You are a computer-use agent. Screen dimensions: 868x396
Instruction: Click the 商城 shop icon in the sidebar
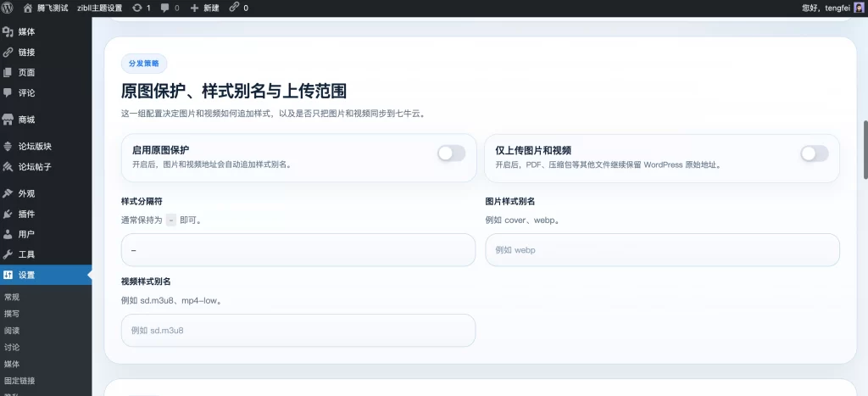(x=8, y=120)
